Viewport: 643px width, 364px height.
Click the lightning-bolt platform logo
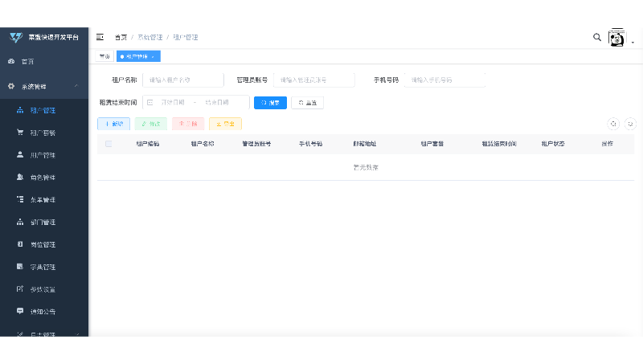tap(16, 37)
